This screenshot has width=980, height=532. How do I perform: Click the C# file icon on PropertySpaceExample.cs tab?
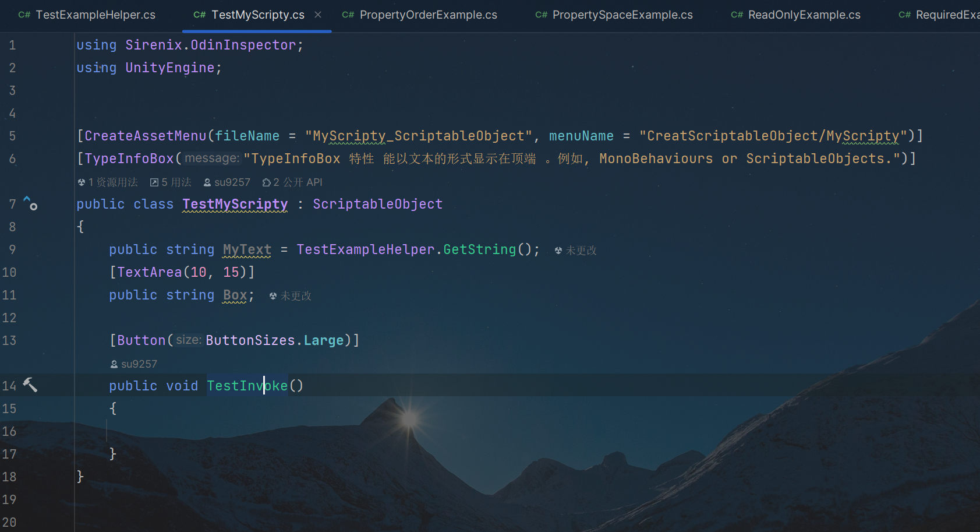tap(542, 15)
